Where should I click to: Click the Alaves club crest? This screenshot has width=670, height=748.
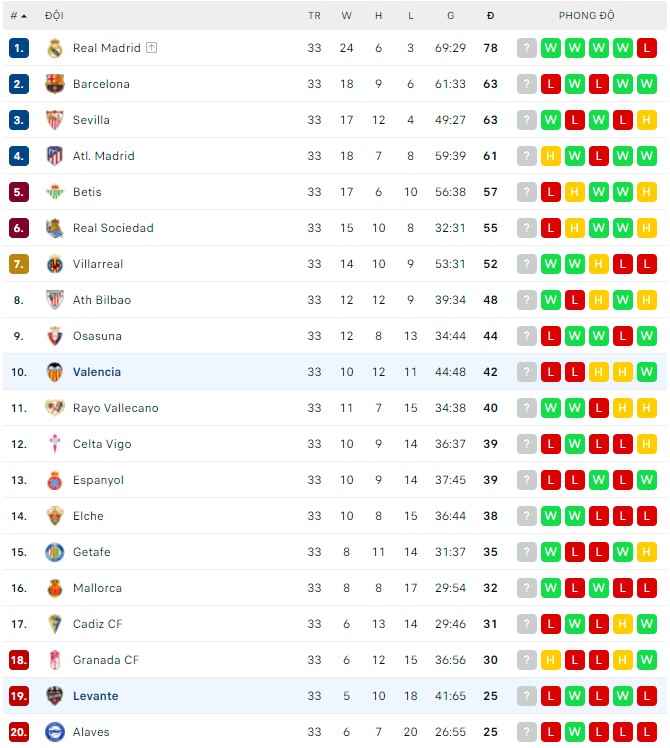coord(55,732)
